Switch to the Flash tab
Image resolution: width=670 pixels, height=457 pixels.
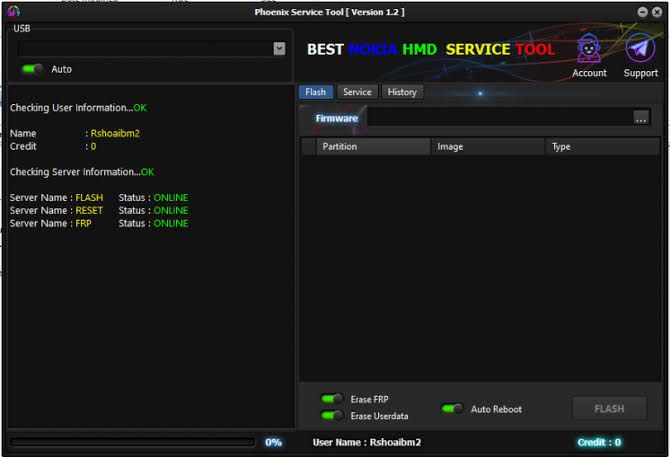click(x=315, y=92)
